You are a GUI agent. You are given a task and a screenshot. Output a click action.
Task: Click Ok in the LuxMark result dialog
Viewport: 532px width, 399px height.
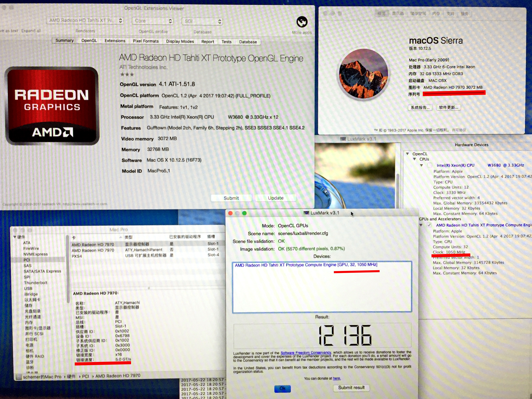tap(283, 388)
